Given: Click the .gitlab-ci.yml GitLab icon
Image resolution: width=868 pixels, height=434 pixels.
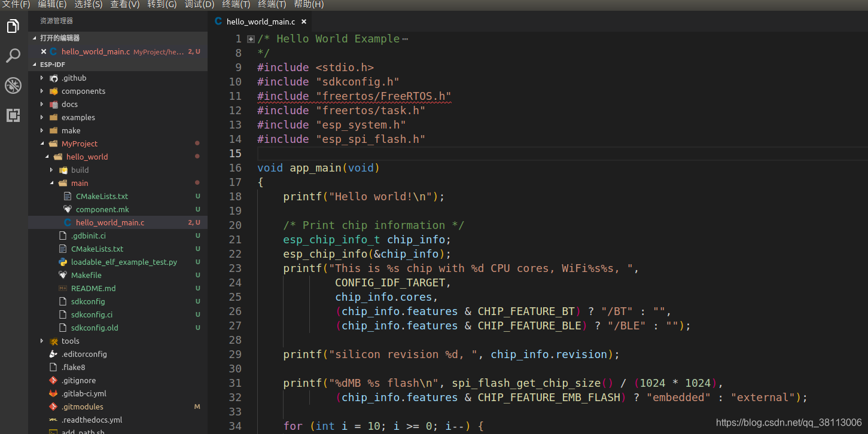Looking at the screenshot, I should 53,394.
